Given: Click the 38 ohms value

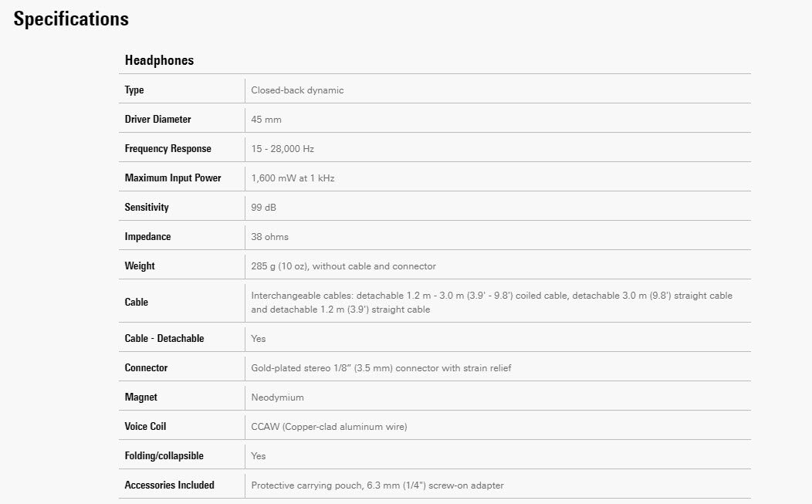Looking at the screenshot, I should [x=269, y=237].
